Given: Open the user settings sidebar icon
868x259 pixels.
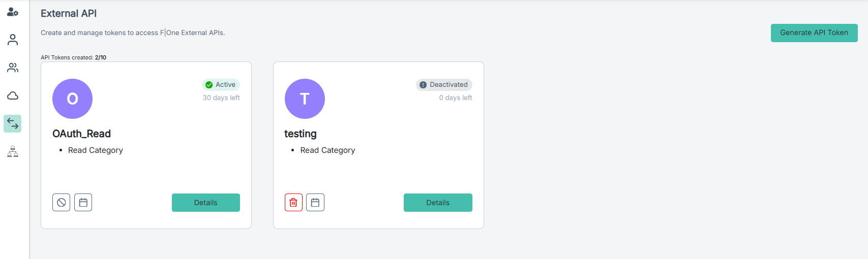Looking at the screenshot, I should (x=13, y=12).
